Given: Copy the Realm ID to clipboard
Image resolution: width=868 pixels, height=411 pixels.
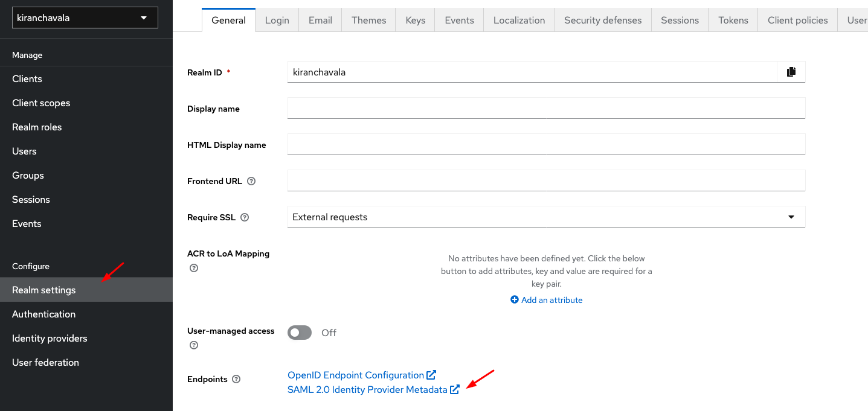Looking at the screenshot, I should 791,72.
